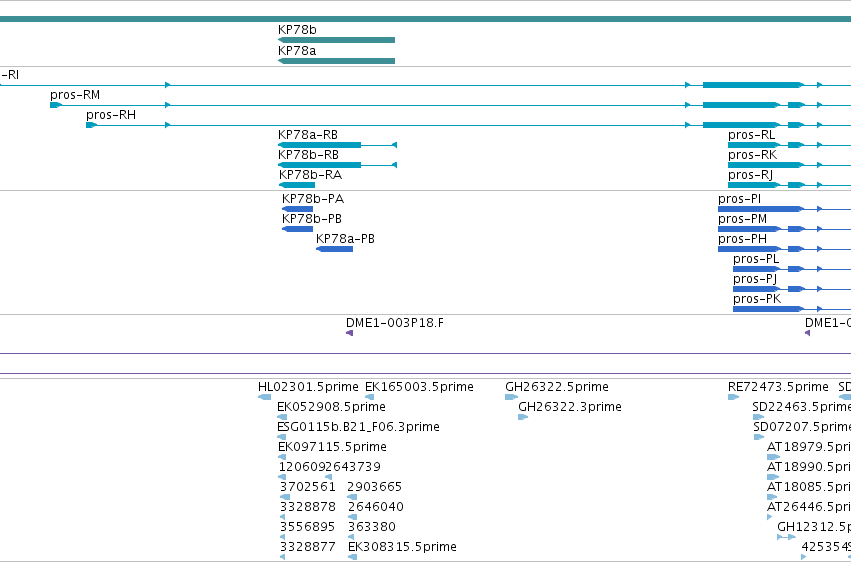
Task: Click the EK097115.5prime EST label
Action: 332,448
